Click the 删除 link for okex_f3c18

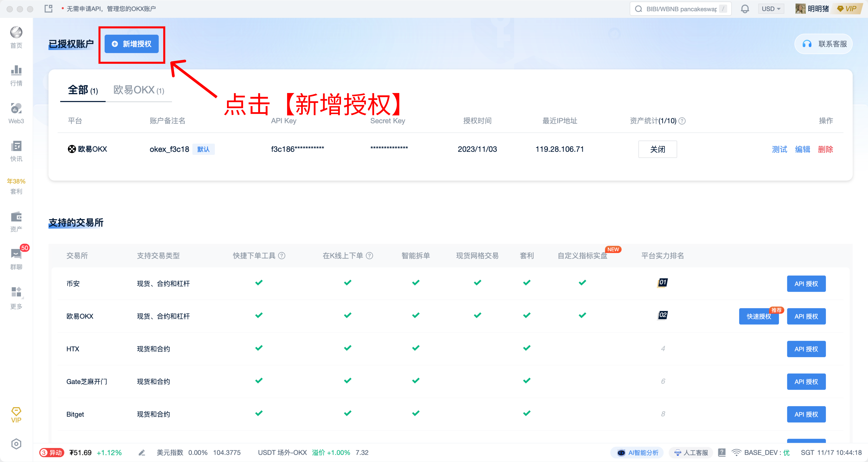tap(825, 149)
